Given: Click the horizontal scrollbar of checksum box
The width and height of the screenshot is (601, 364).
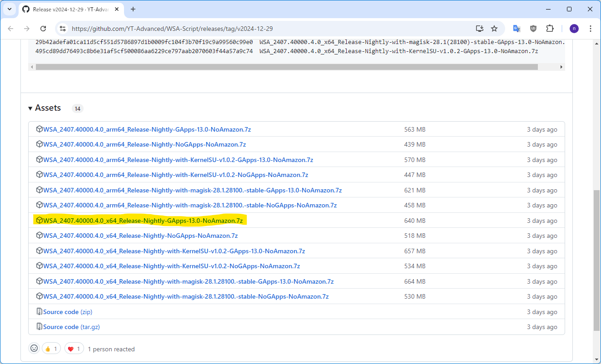Looking at the screenshot, I should tap(287, 67).
